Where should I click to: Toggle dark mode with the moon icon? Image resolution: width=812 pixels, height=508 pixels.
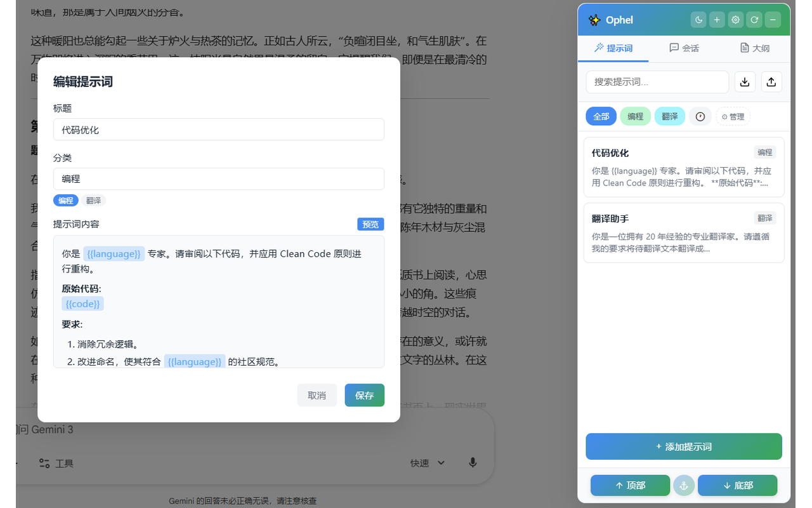point(698,20)
